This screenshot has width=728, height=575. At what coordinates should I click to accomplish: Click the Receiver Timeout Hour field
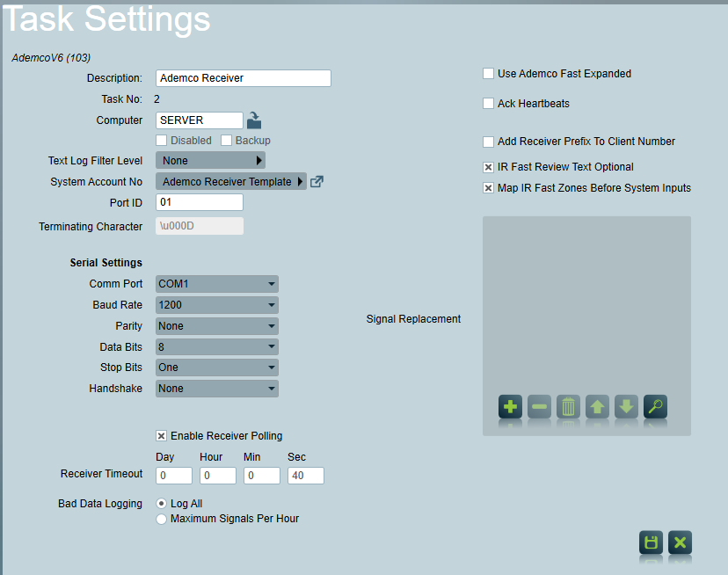(218, 476)
